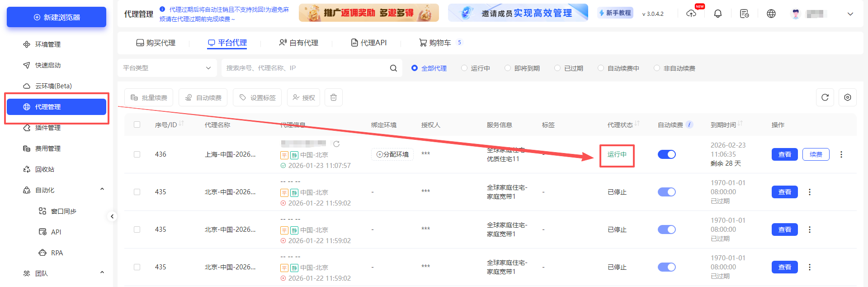Click version label v 3.0.4.2
Screen dimensions: 868x287
click(x=653, y=14)
